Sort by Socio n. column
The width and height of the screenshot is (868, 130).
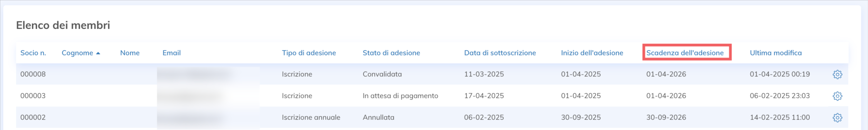[33, 53]
